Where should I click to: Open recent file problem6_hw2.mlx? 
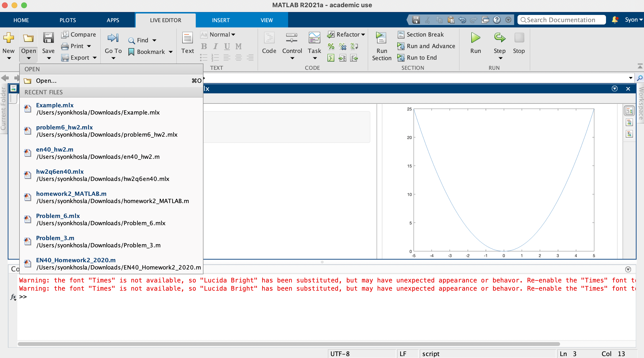[x=112, y=131]
